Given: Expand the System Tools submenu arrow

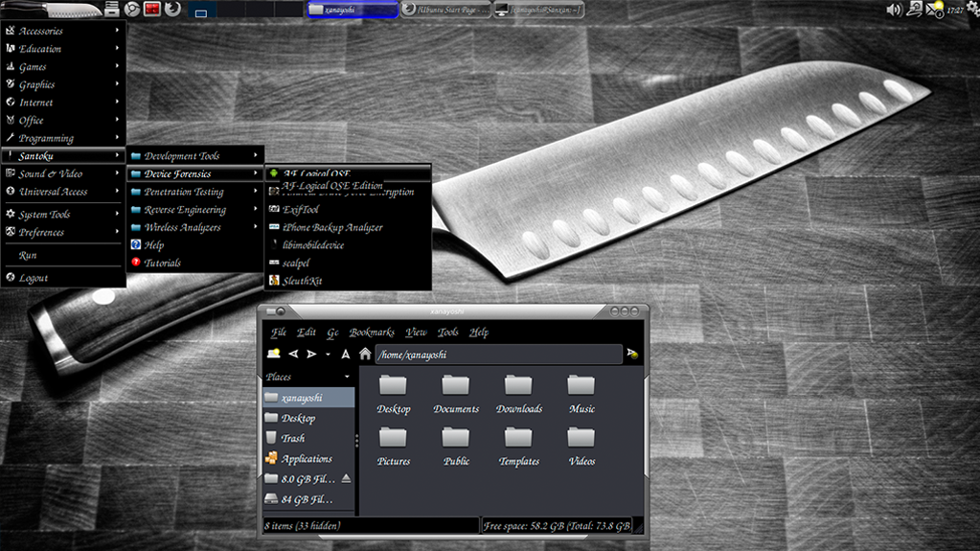Looking at the screenshot, I should tap(117, 214).
